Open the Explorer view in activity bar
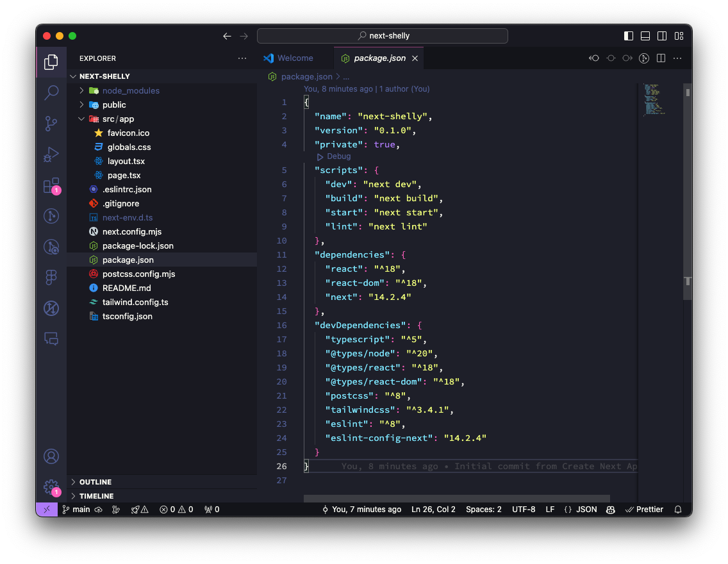 click(51, 62)
